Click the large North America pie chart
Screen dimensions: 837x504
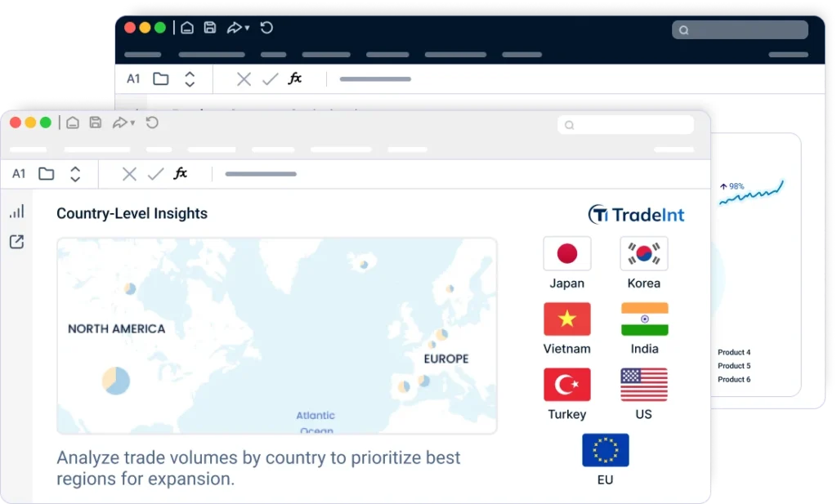116,381
